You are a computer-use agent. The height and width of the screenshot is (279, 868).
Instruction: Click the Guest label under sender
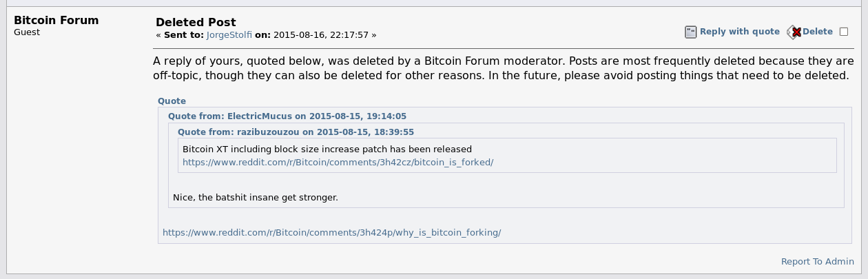click(x=27, y=32)
